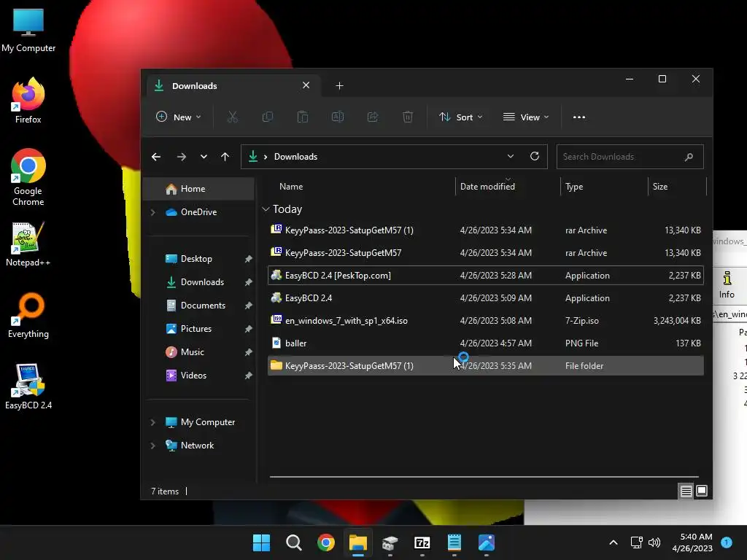Screen dimensions: 747x560
Task: Select Notepad++ desktop icon
Action: click(x=28, y=244)
